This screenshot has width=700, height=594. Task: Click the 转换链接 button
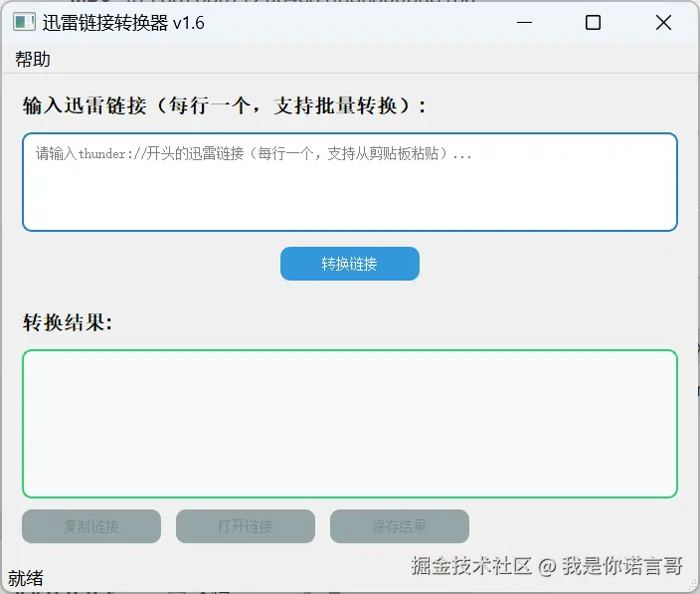tap(350, 264)
